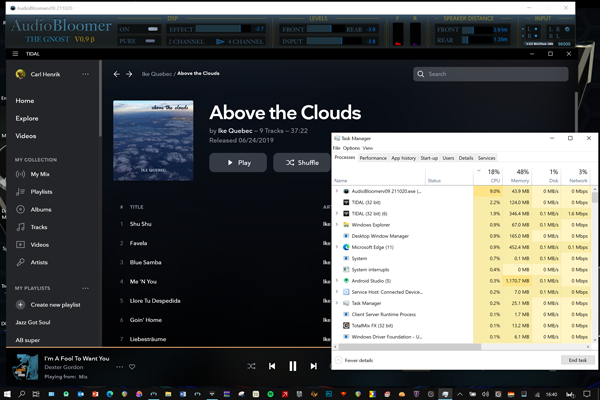Click the Above the Clouds album cover

[153, 140]
